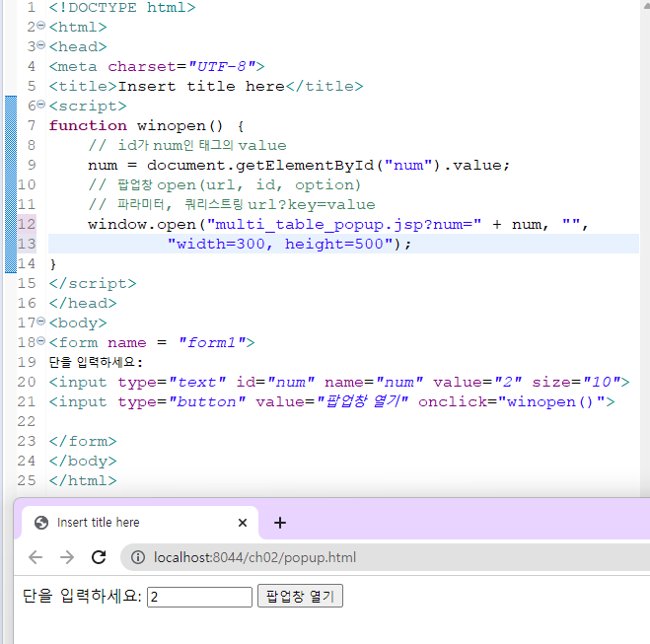
Task: Click the DOCTYPE html declaration line
Action: click(x=122, y=8)
